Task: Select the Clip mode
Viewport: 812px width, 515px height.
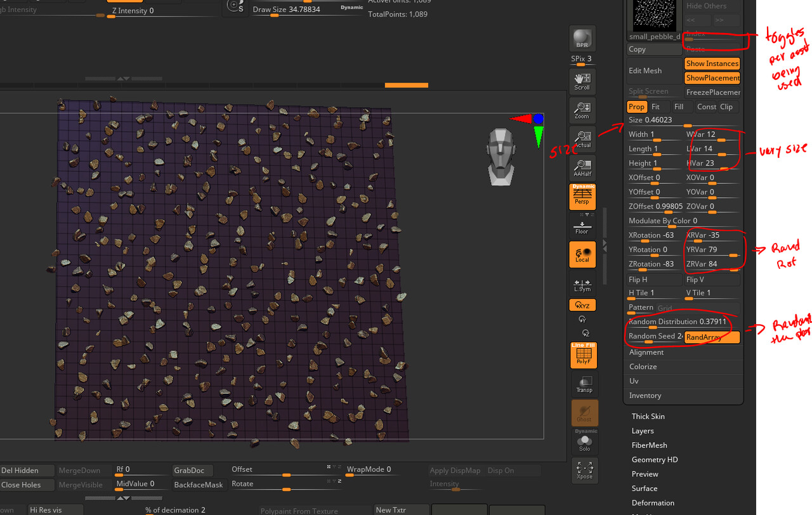Action: 727,107
